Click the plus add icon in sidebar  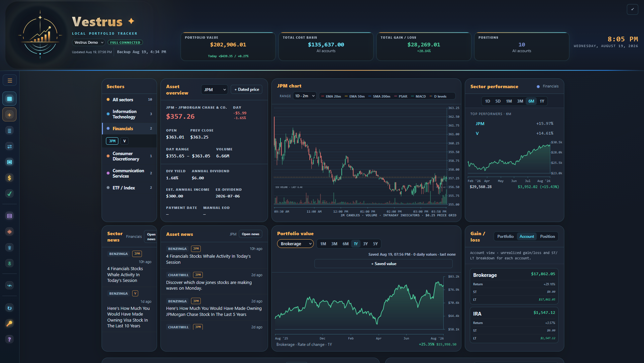9,115
